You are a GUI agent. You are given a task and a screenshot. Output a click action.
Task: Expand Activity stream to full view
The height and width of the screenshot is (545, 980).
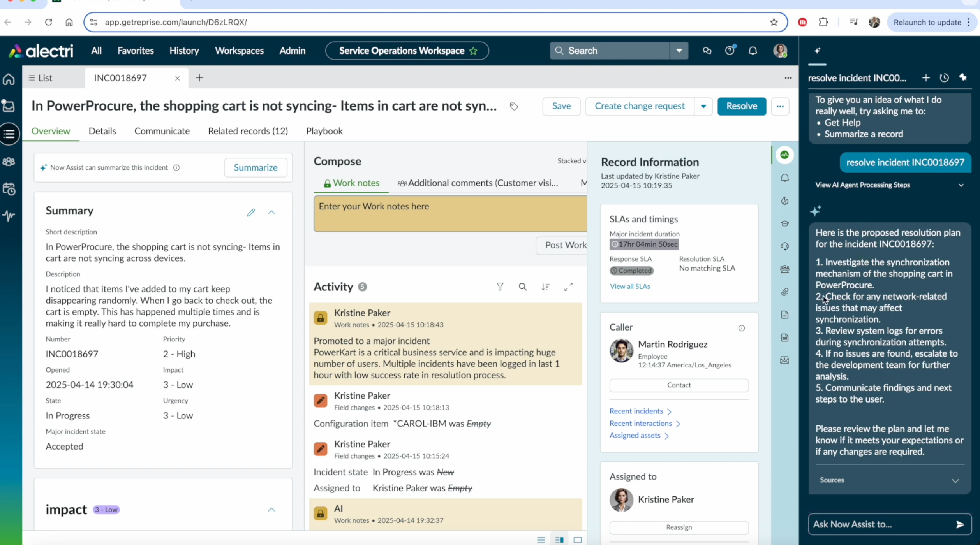point(568,287)
